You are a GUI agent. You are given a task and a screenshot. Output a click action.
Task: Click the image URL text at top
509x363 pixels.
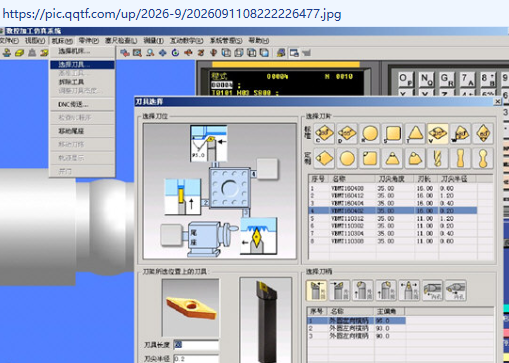[x=172, y=14]
